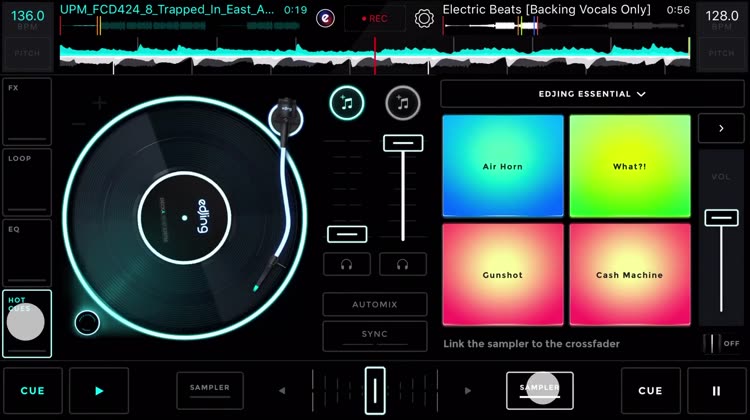The image size is (750, 420).
Task: Open the left deck SAMPLER
Action: [x=210, y=390]
